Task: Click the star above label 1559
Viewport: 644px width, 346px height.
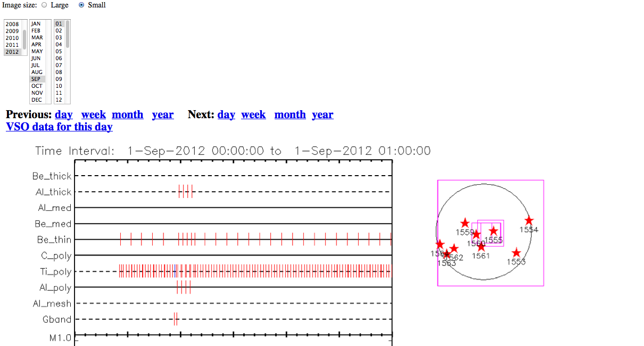Action: (x=465, y=223)
